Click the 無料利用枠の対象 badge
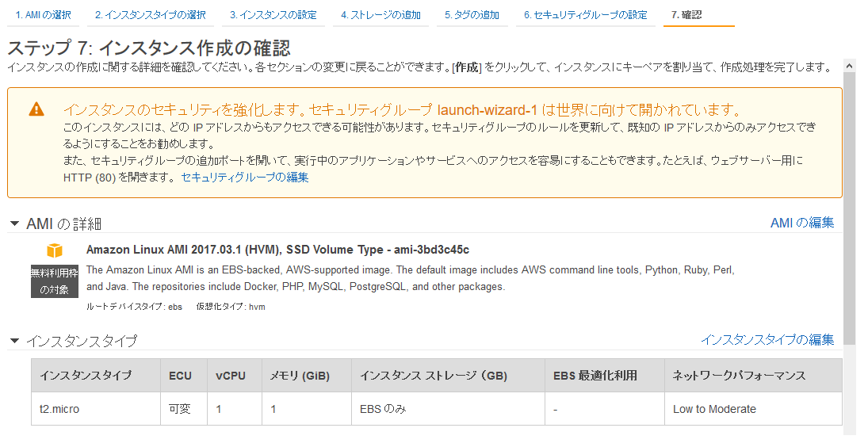 (54, 281)
